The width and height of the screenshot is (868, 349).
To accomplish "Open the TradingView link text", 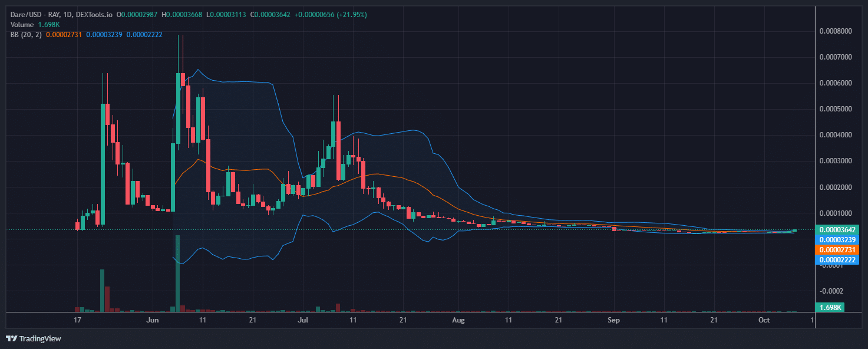I will (40, 338).
